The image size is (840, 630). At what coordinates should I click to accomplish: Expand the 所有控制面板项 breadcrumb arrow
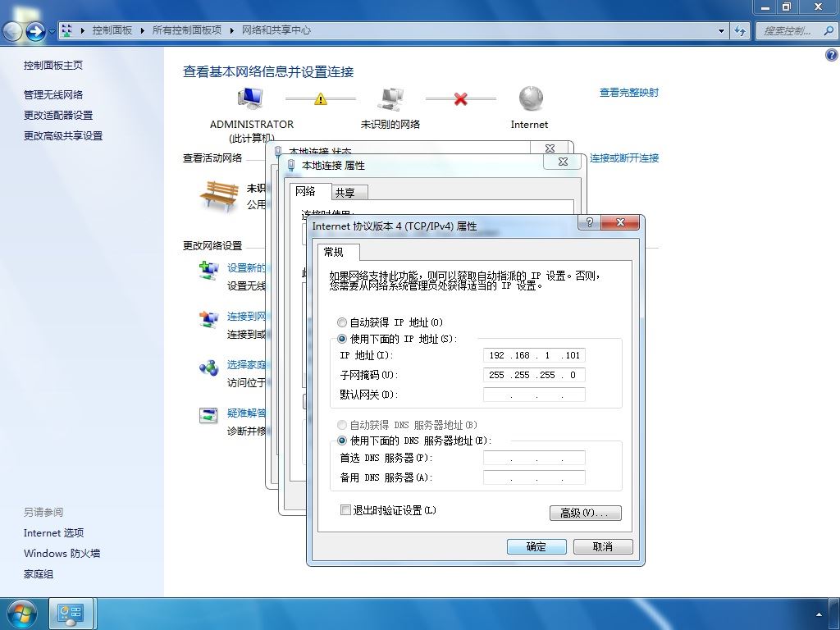231,30
